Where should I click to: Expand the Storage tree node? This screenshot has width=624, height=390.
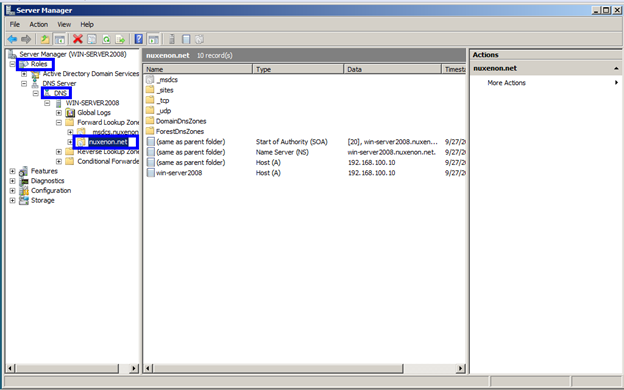click(12, 201)
